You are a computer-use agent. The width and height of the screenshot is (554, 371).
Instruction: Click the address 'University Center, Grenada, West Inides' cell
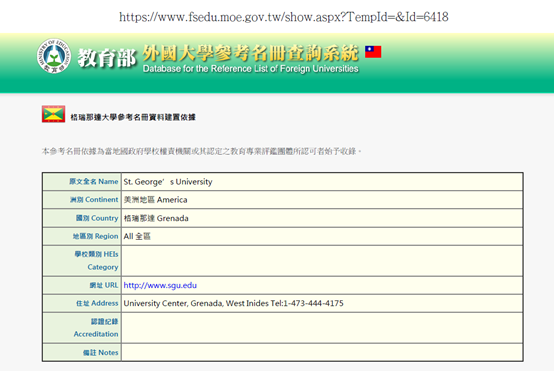tap(322, 303)
